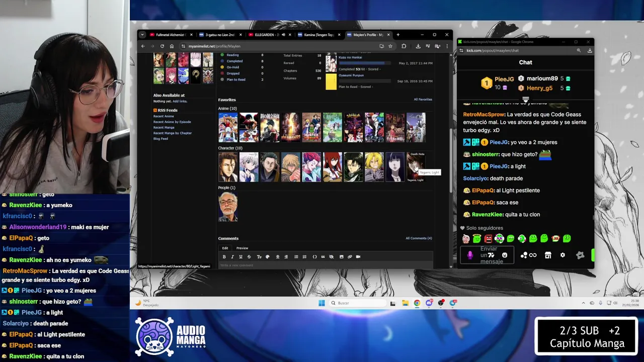This screenshot has width=644, height=362.
Task: Open text color palette in comment toolbar
Action: click(x=268, y=256)
